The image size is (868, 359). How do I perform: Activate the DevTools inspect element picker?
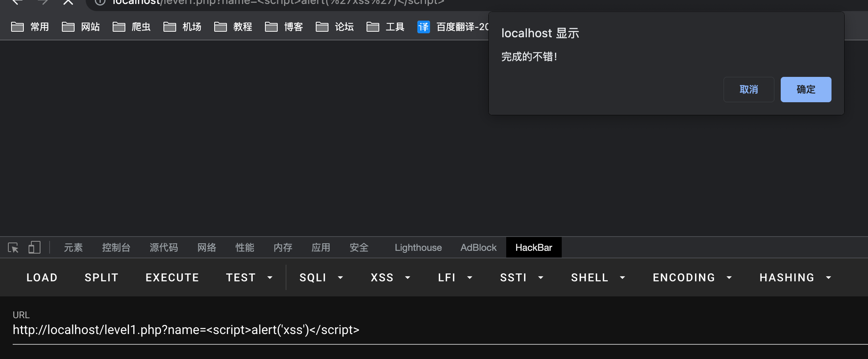coord(13,248)
